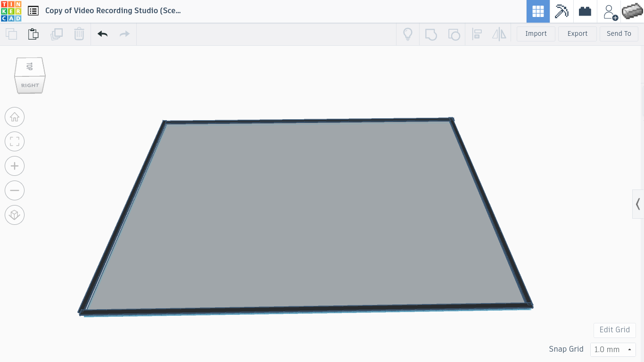
Task: Switch between orthographic and perspective view
Action: pos(15,214)
